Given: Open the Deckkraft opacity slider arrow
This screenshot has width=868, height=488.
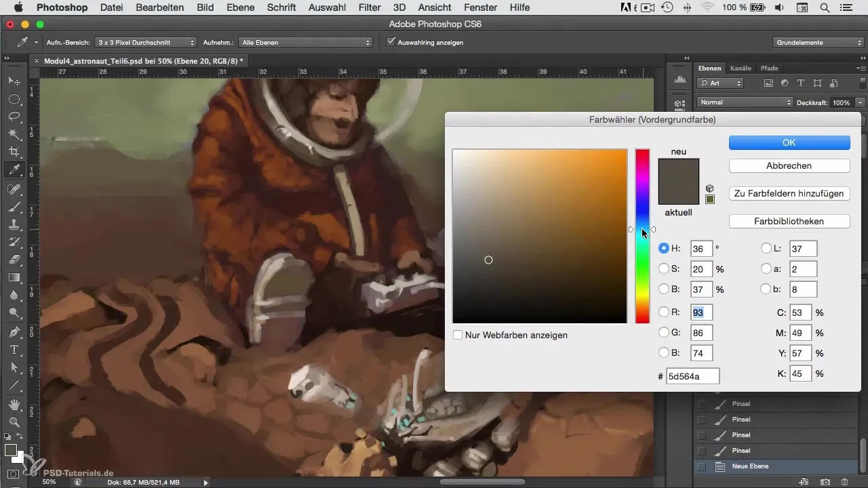Looking at the screenshot, I should coord(860,102).
